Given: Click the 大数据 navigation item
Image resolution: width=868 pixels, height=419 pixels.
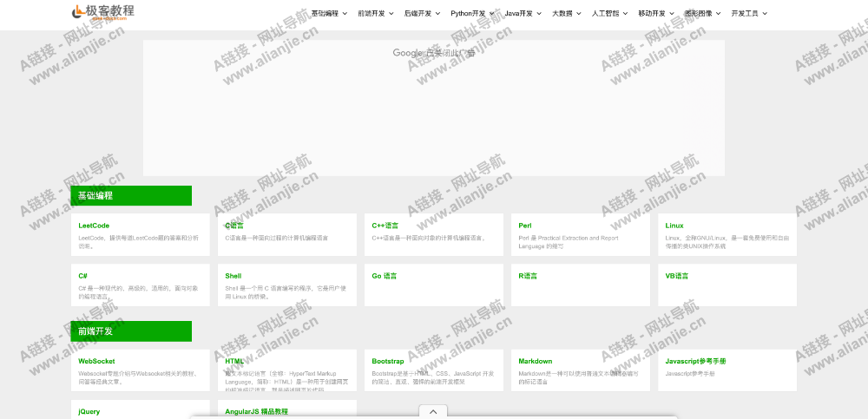Looking at the screenshot, I should pos(566,14).
